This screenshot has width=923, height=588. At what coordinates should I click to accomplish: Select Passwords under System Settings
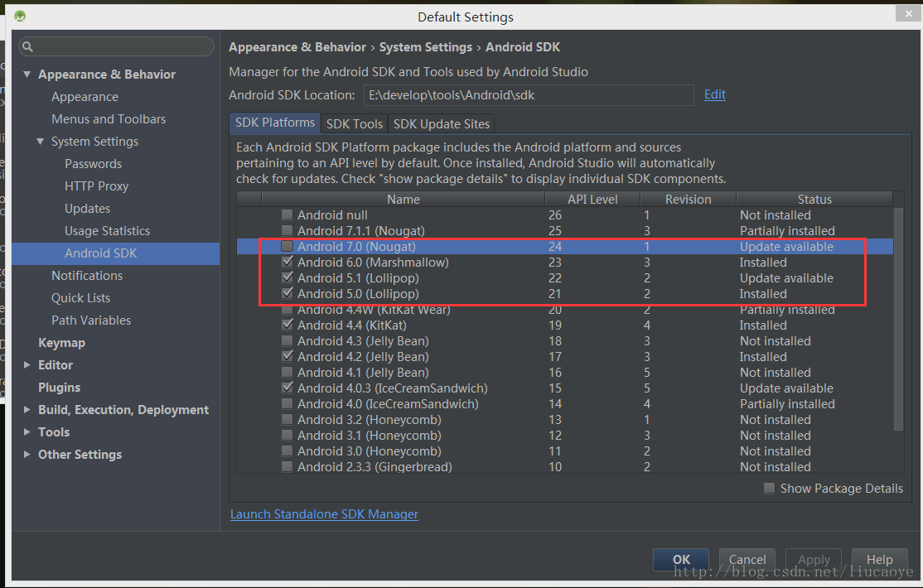[93, 164]
